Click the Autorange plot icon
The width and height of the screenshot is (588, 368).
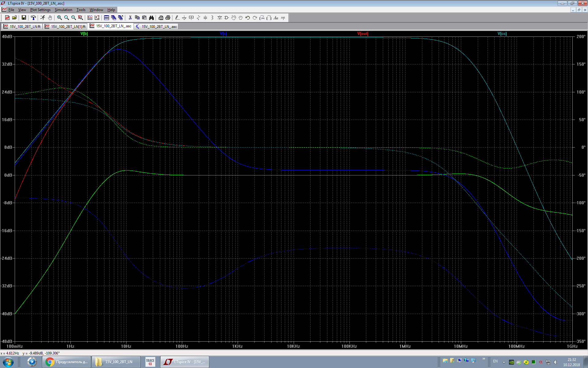90,18
